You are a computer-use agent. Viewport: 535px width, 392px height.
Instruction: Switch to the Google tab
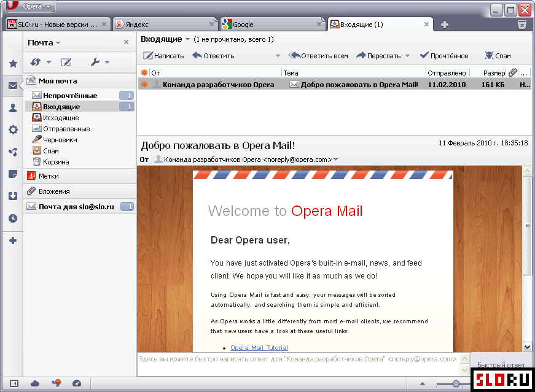click(272, 25)
